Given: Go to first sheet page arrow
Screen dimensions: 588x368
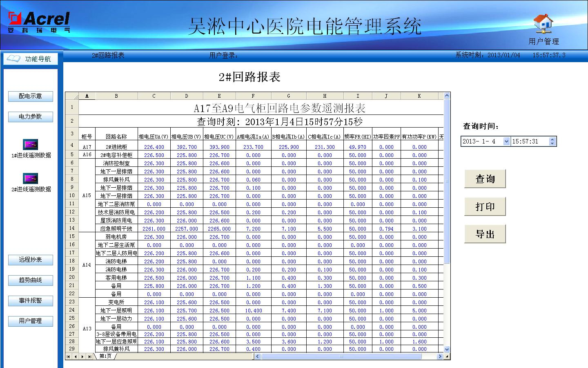Looking at the screenshot, I should 69,357.
